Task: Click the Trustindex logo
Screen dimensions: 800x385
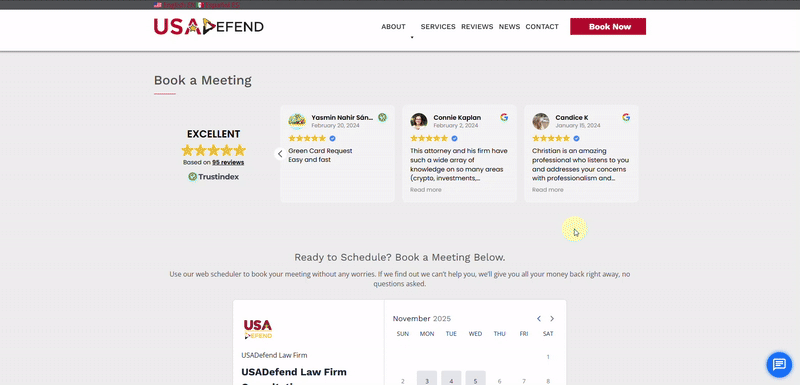Action: pyautogui.click(x=213, y=176)
